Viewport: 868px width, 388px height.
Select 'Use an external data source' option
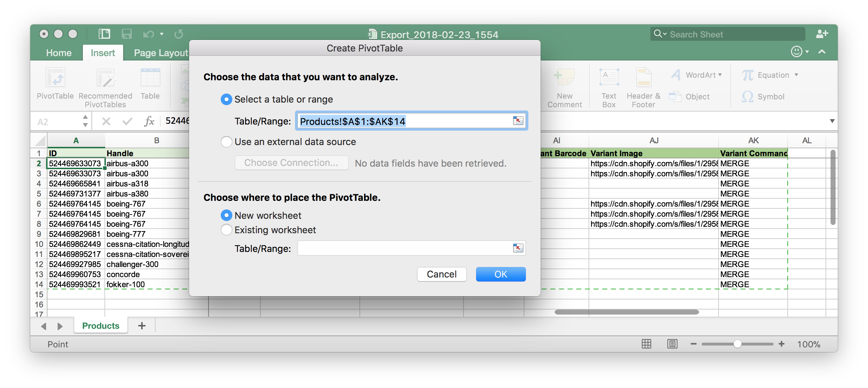point(227,142)
